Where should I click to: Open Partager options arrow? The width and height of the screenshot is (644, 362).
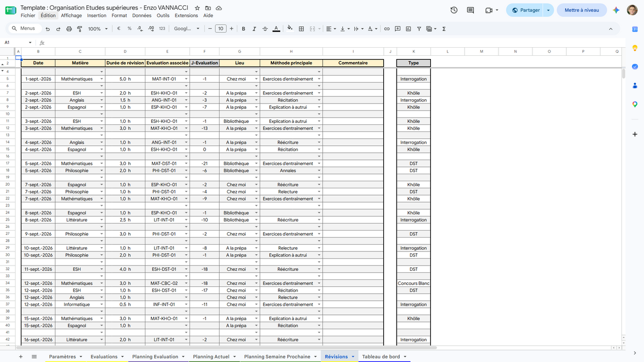548,10
